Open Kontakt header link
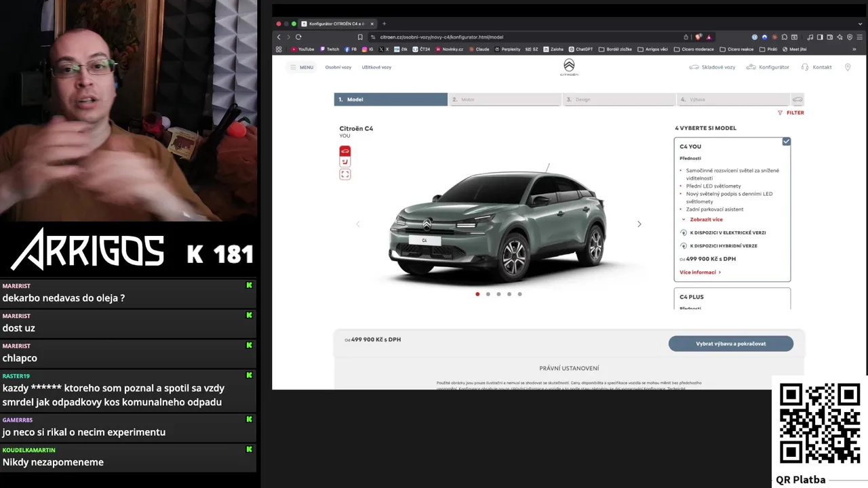868x488 pixels. [x=816, y=67]
